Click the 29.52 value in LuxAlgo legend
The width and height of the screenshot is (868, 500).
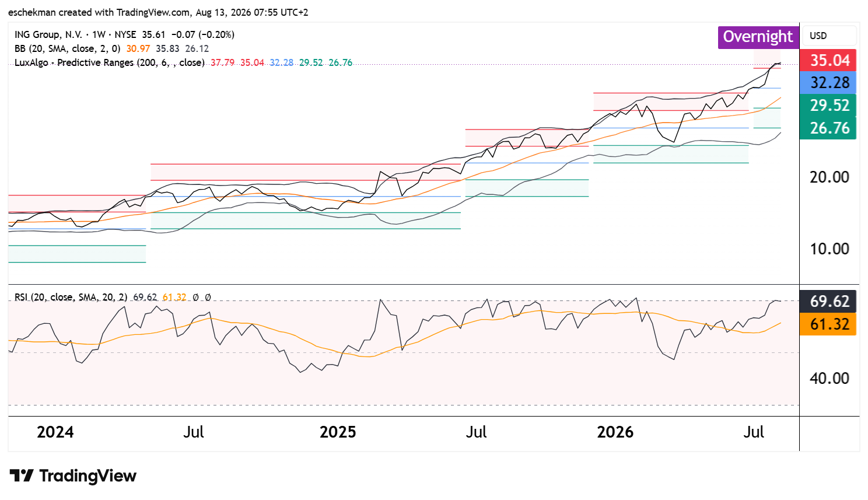tap(311, 63)
